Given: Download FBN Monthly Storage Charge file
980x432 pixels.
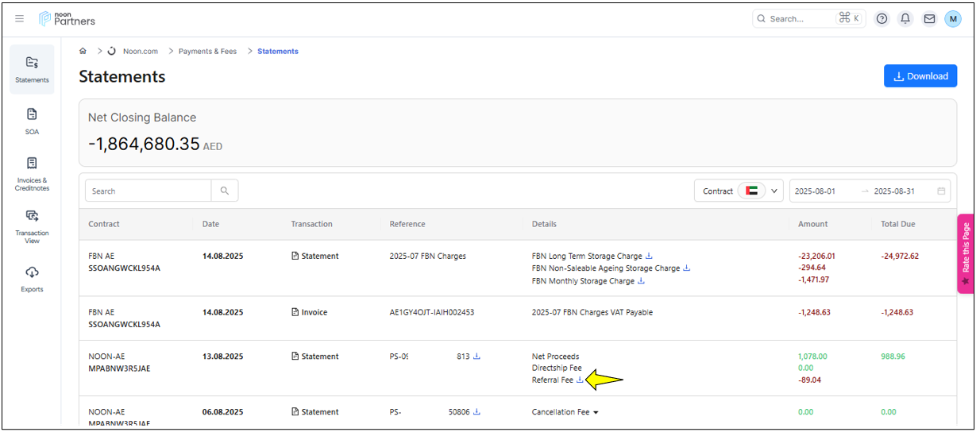Looking at the screenshot, I should (641, 280).
